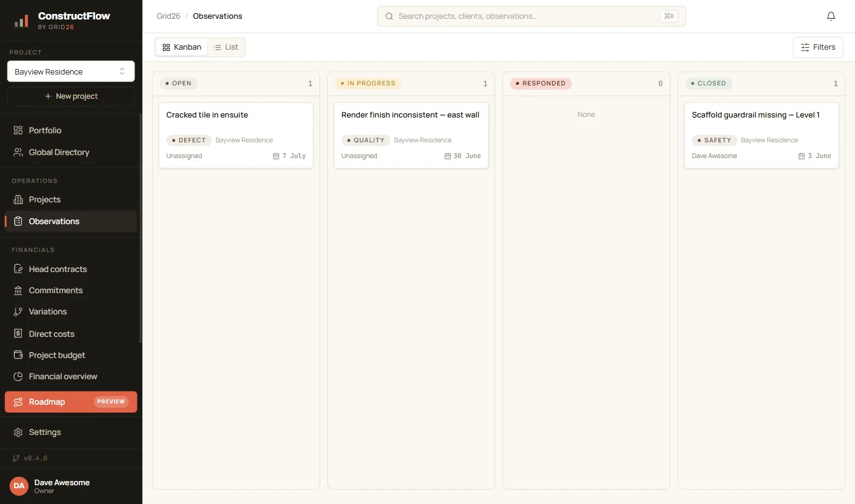Click the Commitments bank icon
Screen dimensions: 855x504
pos(18,290)
